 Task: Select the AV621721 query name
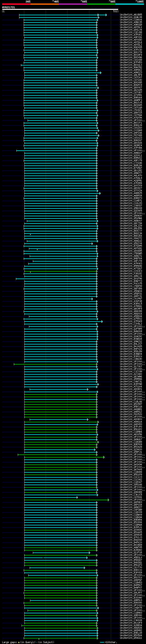click(8, 8)
